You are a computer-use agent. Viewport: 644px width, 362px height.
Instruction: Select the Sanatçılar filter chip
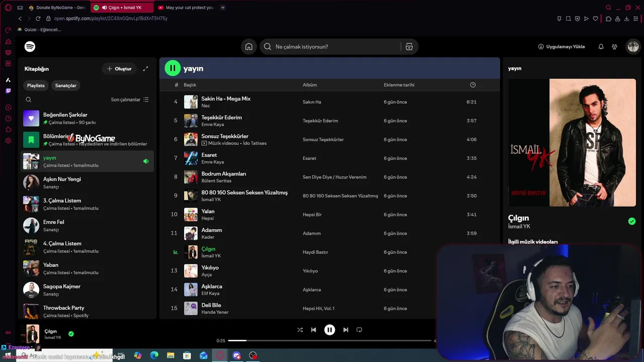click(66, 85)
